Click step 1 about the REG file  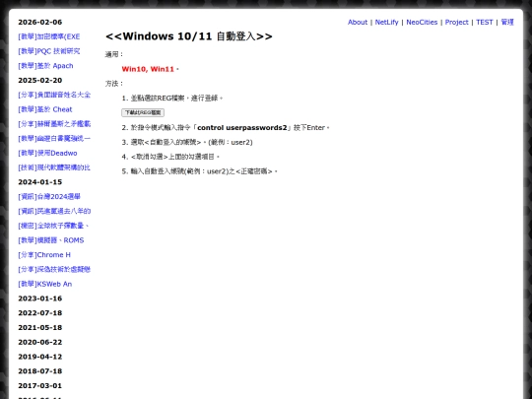(172, 99)
